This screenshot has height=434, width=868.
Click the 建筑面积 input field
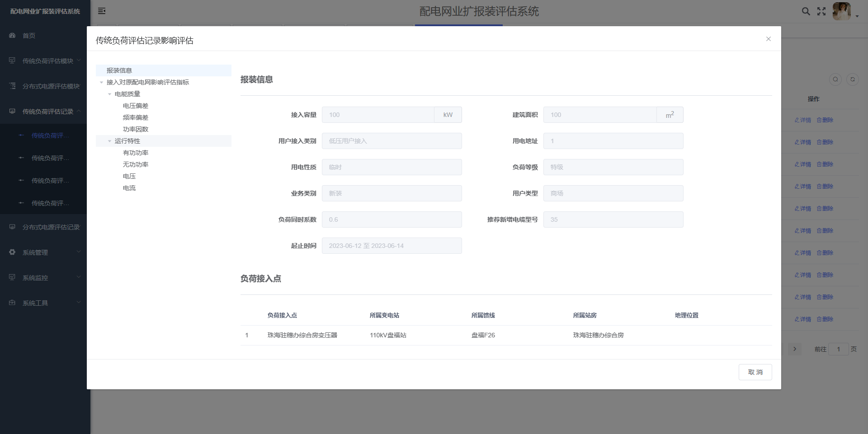tap(600, 115)
